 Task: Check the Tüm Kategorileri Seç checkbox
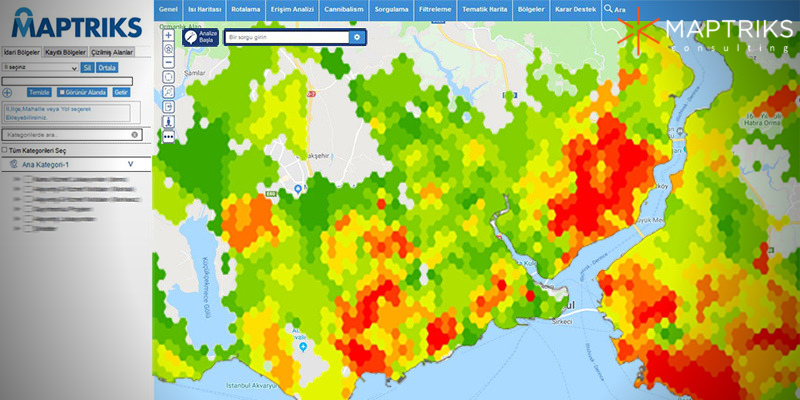click(x=5, y=149)
